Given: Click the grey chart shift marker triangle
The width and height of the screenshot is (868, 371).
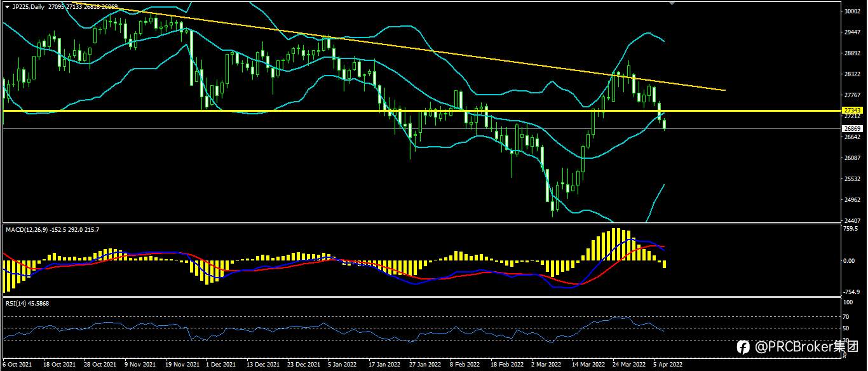Looking at the screenshot, I should (x=672, y=3).
